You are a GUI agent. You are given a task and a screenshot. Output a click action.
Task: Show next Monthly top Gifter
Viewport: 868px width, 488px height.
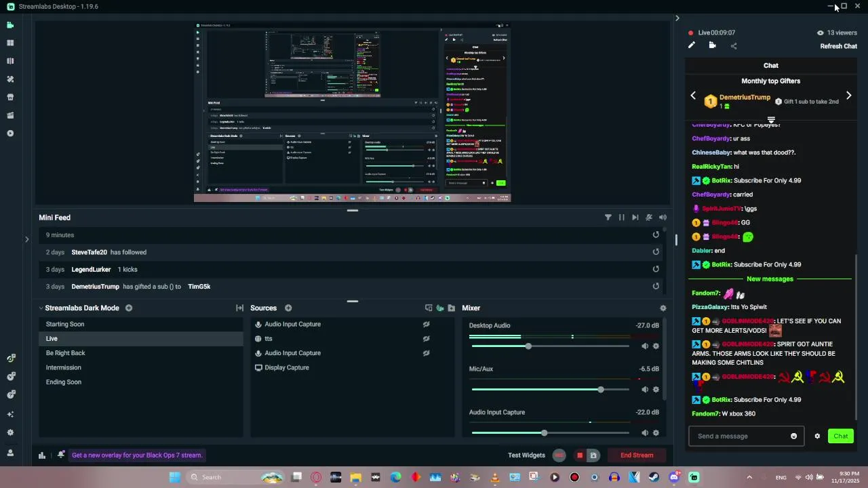848,96
